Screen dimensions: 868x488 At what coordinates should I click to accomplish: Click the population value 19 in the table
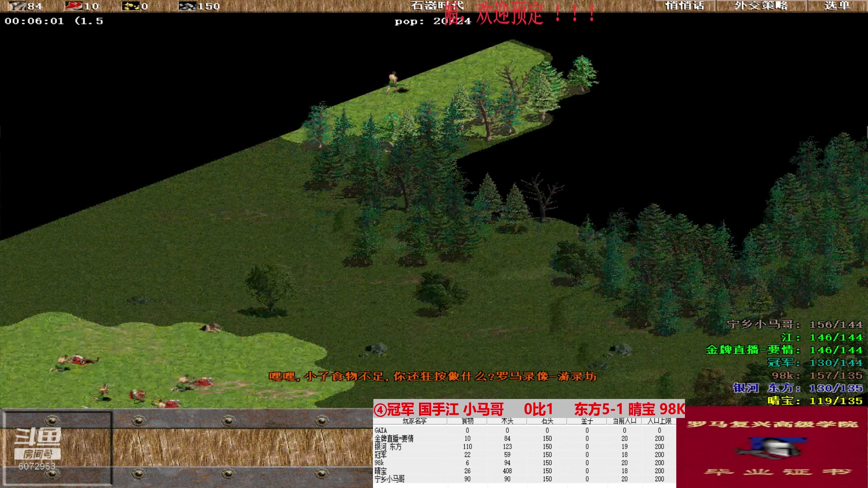coord(624,447)
